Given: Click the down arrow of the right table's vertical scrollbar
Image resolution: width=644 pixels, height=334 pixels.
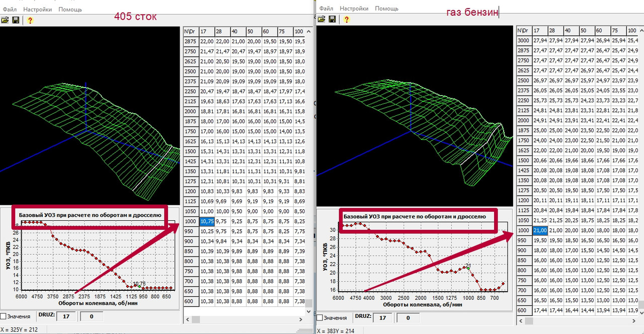Looking at the screenshot, I should click(641, 313).
